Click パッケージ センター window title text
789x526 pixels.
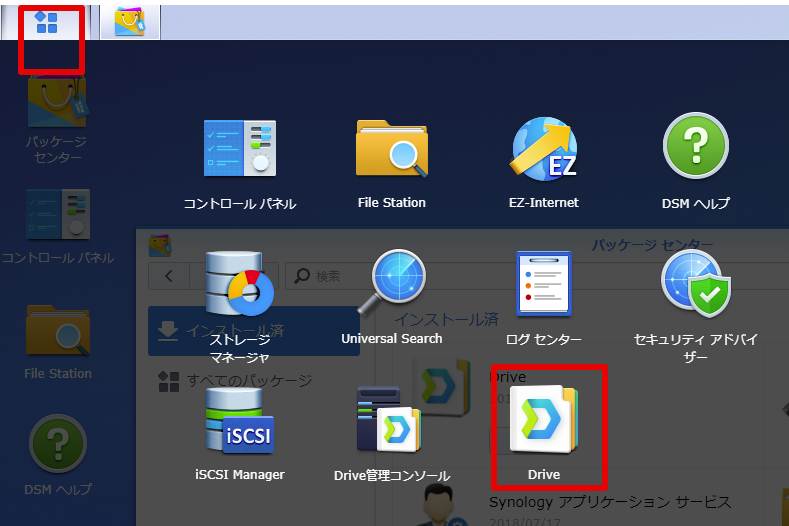pos(652,245)
